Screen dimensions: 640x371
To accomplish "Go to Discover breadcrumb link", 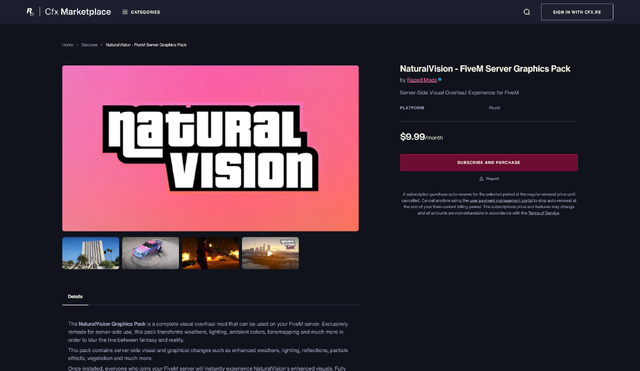I will click(89, 45).
